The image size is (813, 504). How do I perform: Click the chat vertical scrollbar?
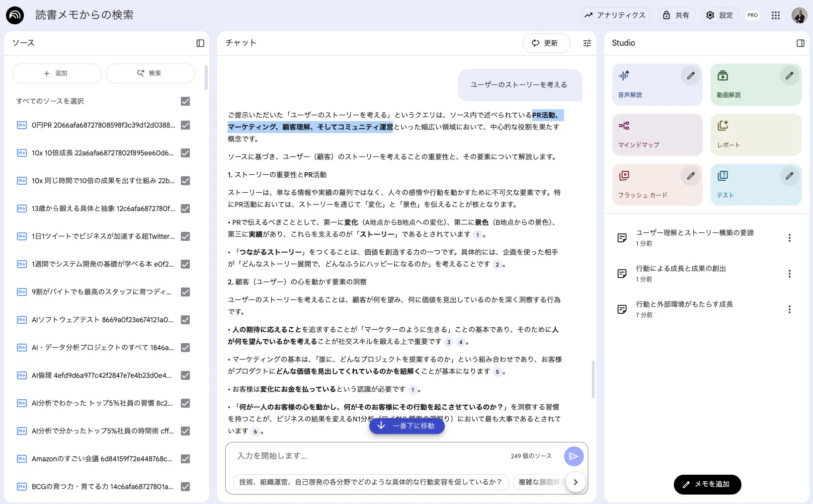pos(593,379)
